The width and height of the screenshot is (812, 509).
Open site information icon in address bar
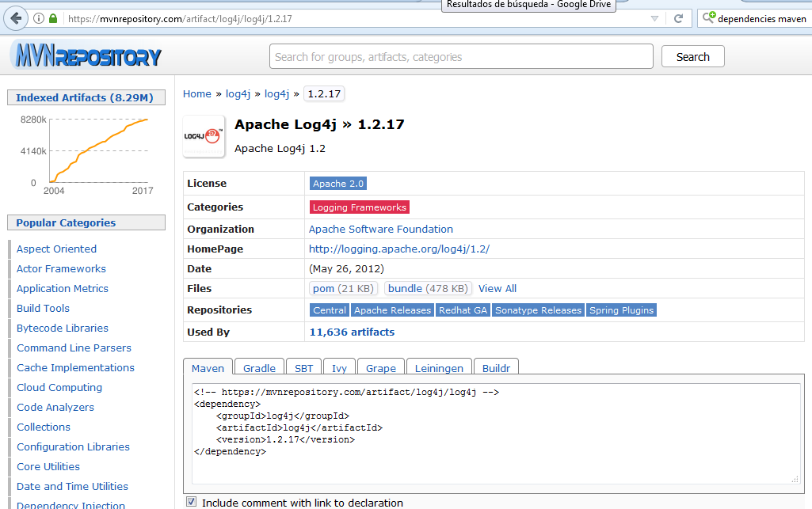click(x=39, y=19)
